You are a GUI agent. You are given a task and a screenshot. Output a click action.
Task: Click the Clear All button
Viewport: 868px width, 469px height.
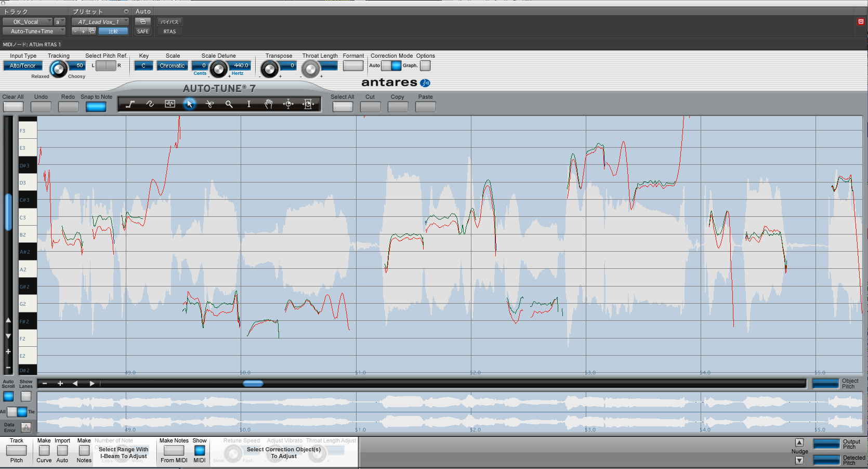tap(13, 107)
